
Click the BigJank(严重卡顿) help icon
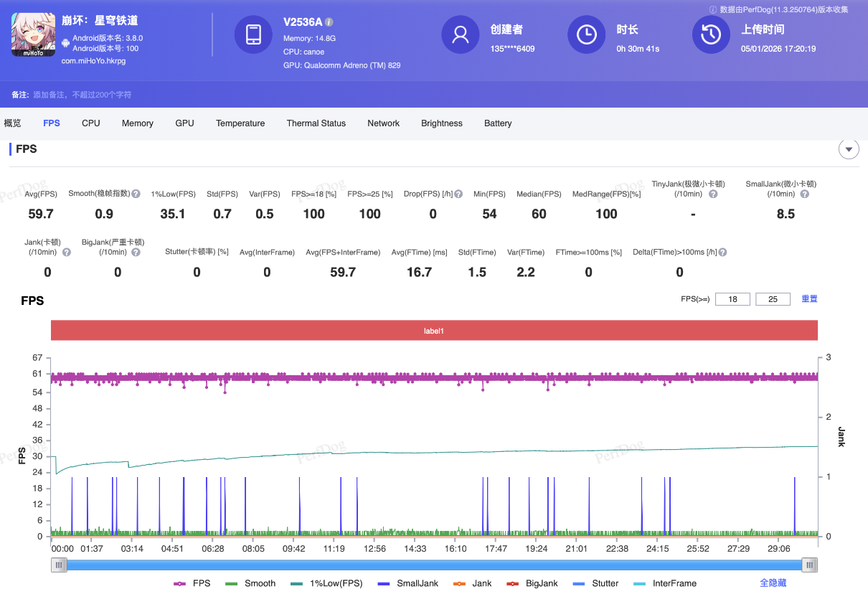coord(136,253)
